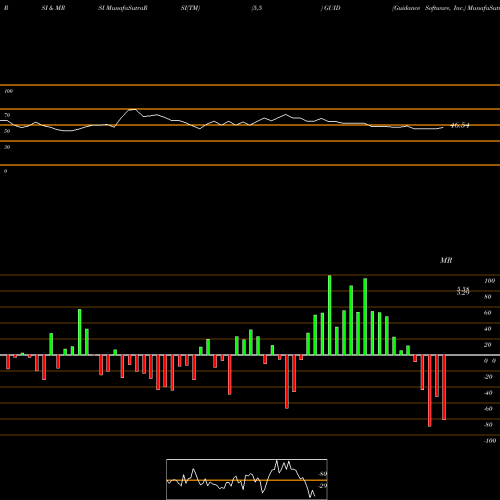Click the -60 label on MR axis

point(488,409)
